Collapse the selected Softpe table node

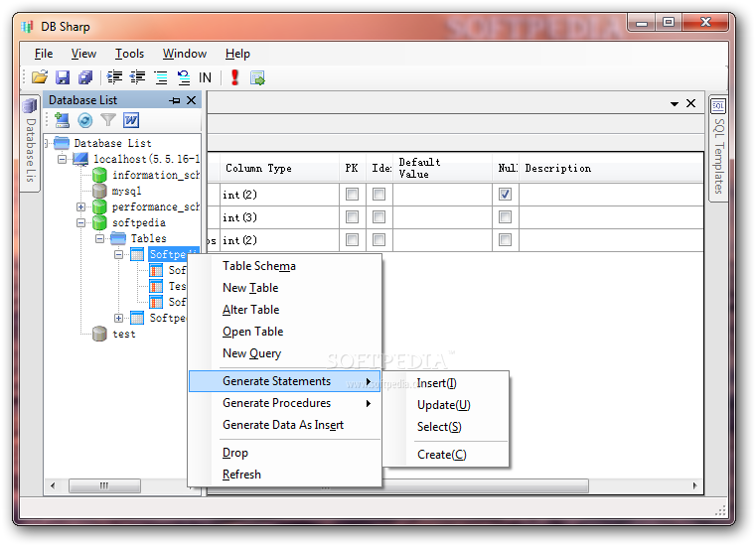pyautogui.click(x=118, y=254)
